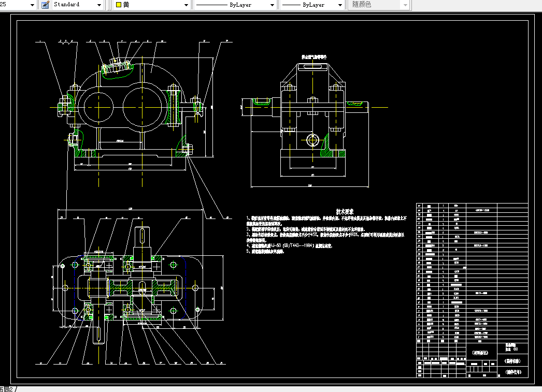This screenshot has height=392, width=542.
Task: Expand the 黄 color dropdown arrow
Action: pos(186,5)
